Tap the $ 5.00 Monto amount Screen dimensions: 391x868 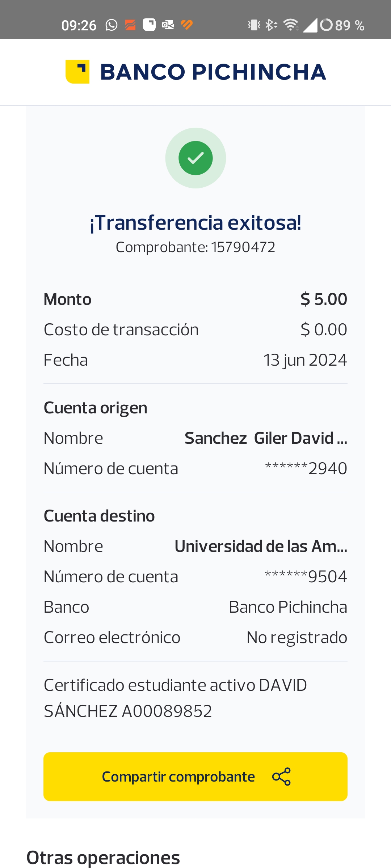point(324,299)
